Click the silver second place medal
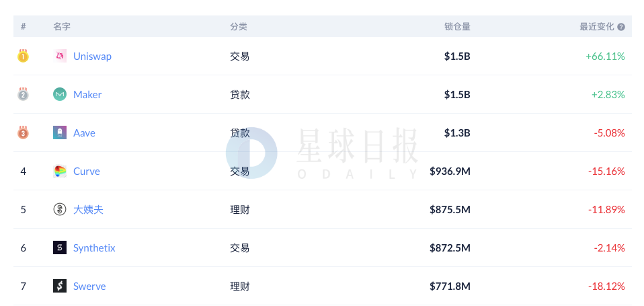644x306 pixels. 23,94
